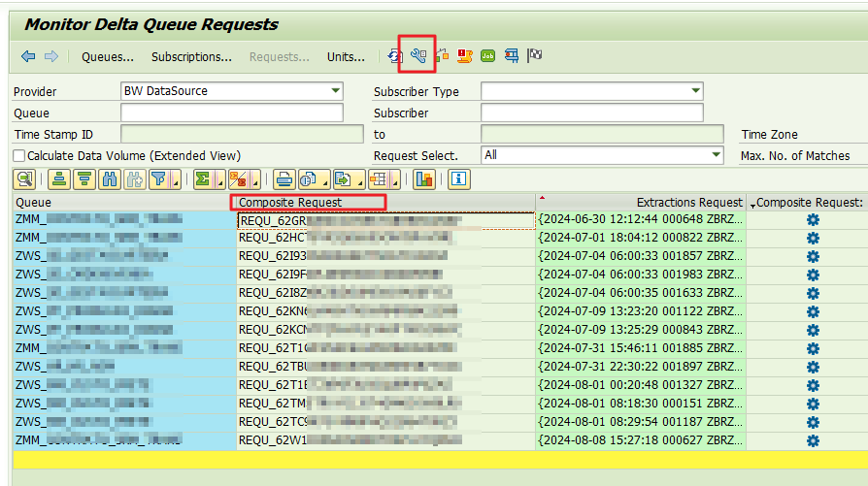868x486 pixels.
Task: Expand the Total sigma dropdown arrow
Action: click(220, 180)
